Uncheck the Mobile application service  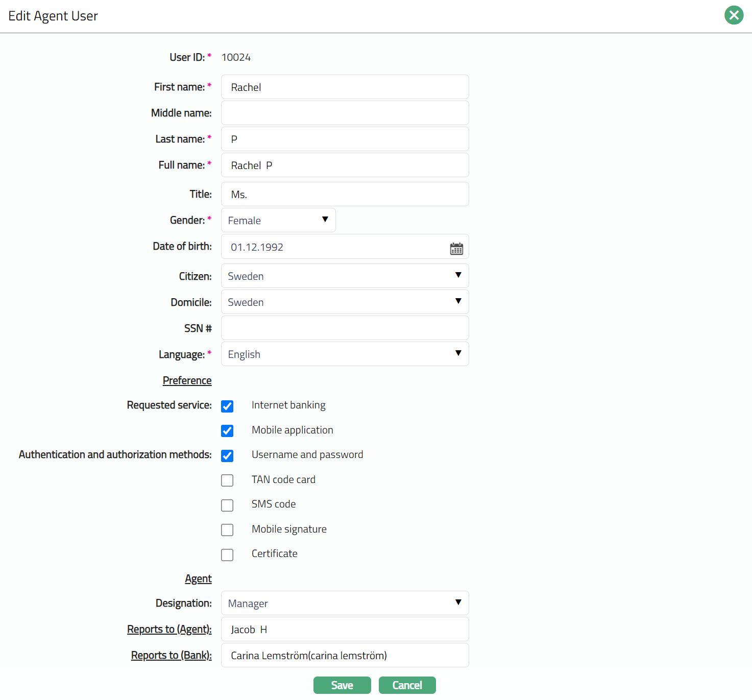pyautogui.click(x=227, y=431)
